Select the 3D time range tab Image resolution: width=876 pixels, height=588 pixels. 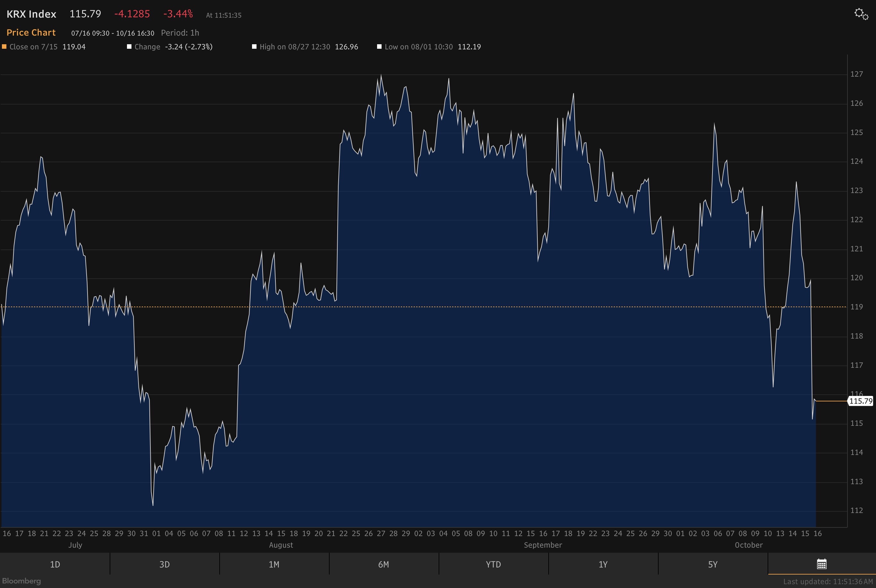[164, 564]
